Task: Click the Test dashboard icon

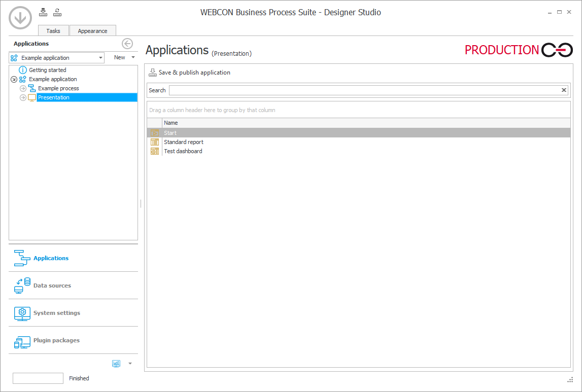Action: click(x=155, y=151)
